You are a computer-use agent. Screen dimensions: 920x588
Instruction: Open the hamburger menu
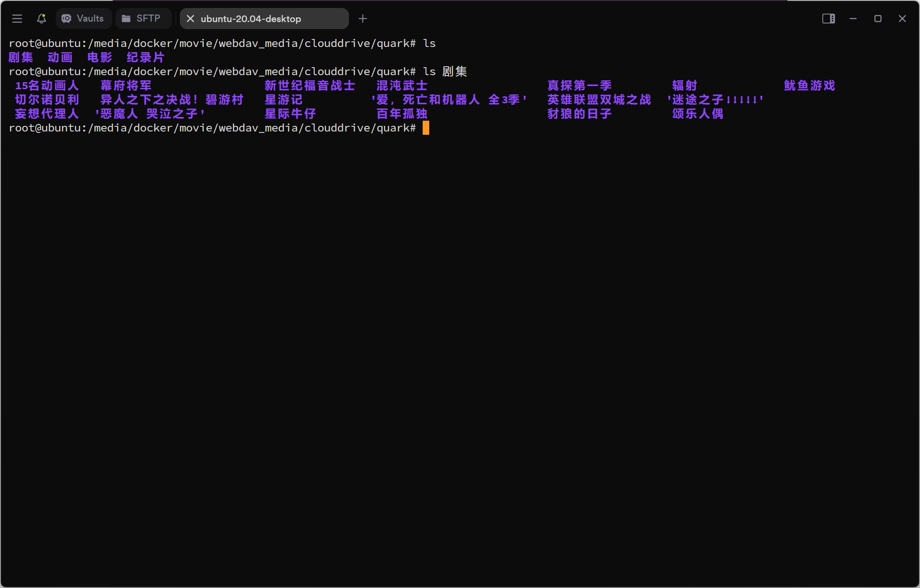pyautogui.click(x=17, y=19)
